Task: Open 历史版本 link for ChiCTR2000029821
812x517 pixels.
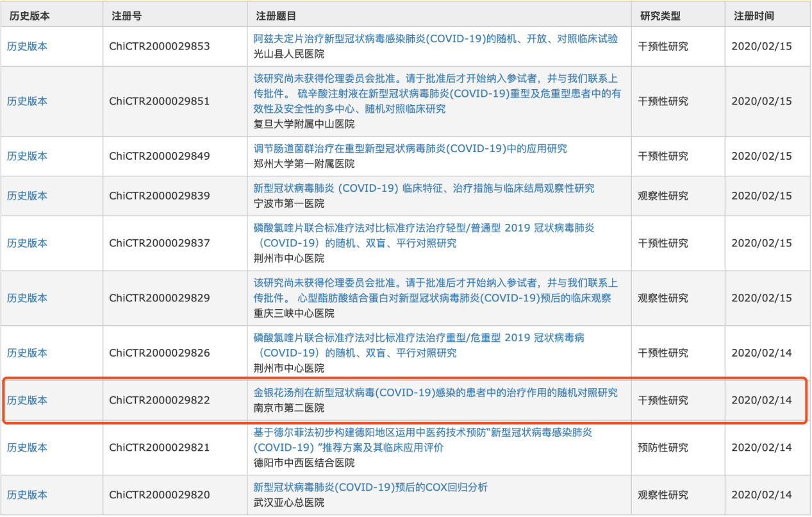Action: [27, 448]
